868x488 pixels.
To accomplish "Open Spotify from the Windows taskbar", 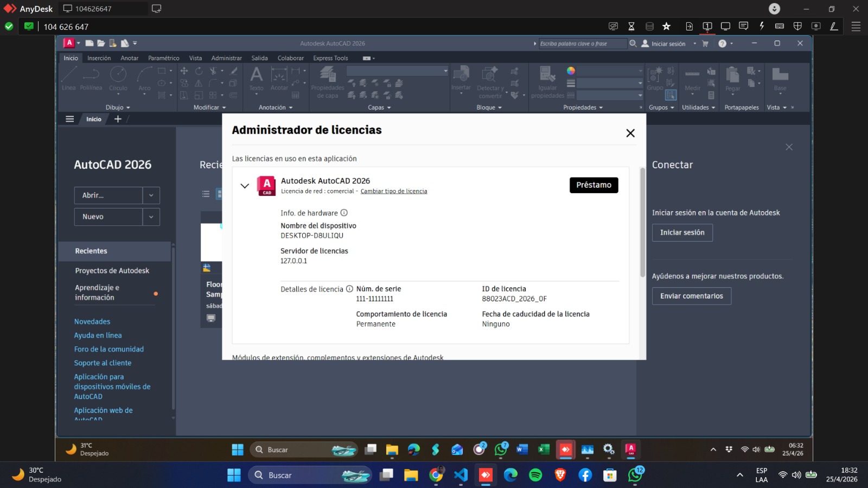I will click(x=535, y=475).
